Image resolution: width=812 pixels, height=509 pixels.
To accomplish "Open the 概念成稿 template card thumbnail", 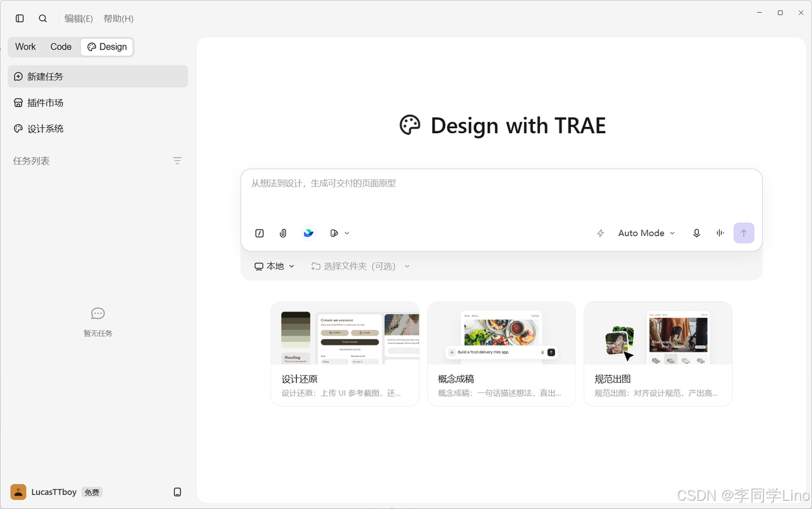I will (502, 333).
